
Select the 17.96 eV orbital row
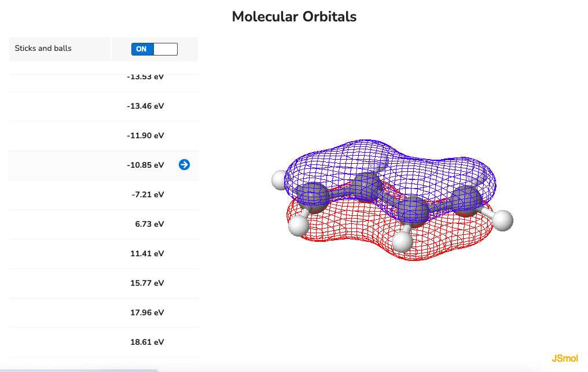click(x=104, y=313)
